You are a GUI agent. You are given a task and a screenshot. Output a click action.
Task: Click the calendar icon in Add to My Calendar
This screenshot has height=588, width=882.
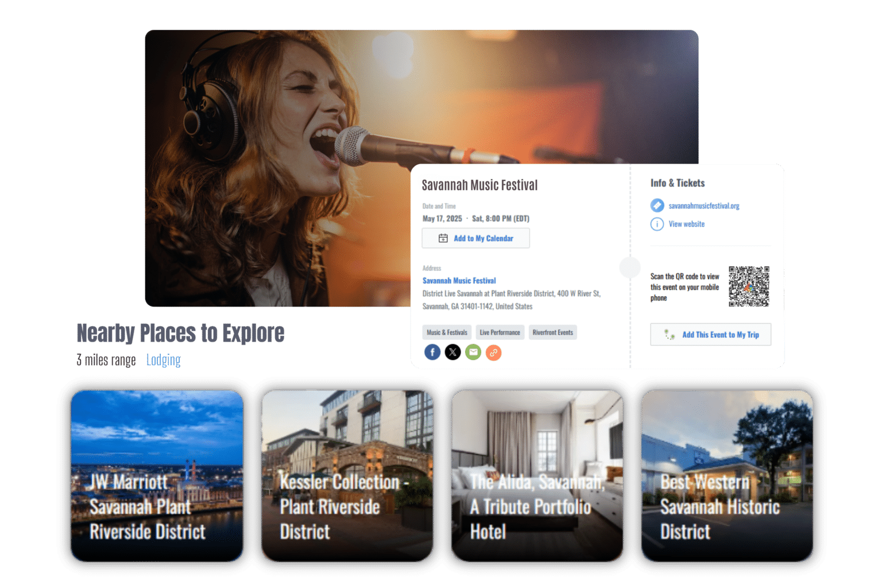coord(443,238)
